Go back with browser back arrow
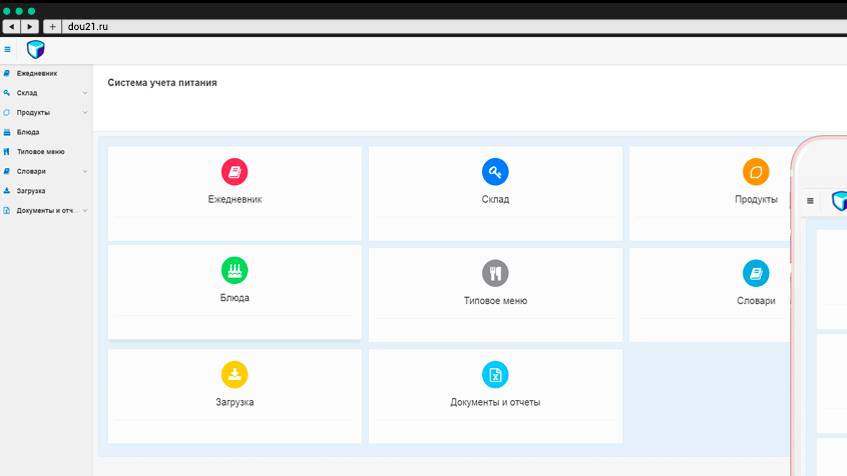The image size is (847, 476). pyautogui.click(x=11, y=26)
